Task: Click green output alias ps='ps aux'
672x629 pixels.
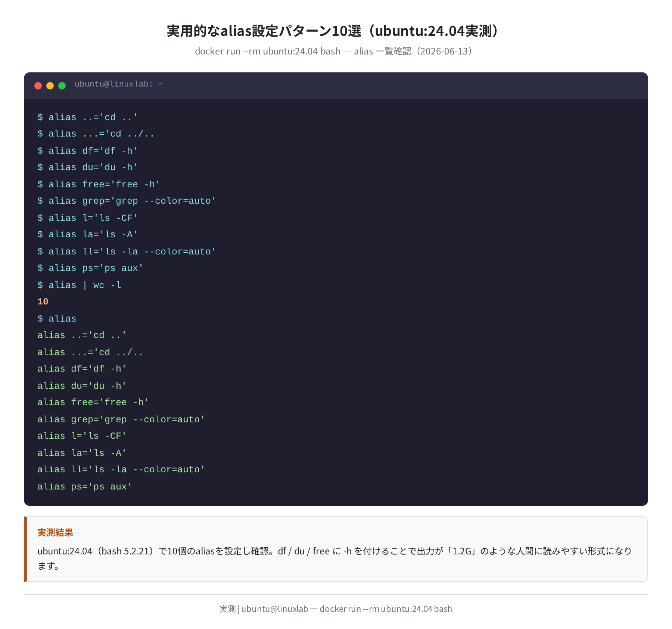Action: pos(85,486)
